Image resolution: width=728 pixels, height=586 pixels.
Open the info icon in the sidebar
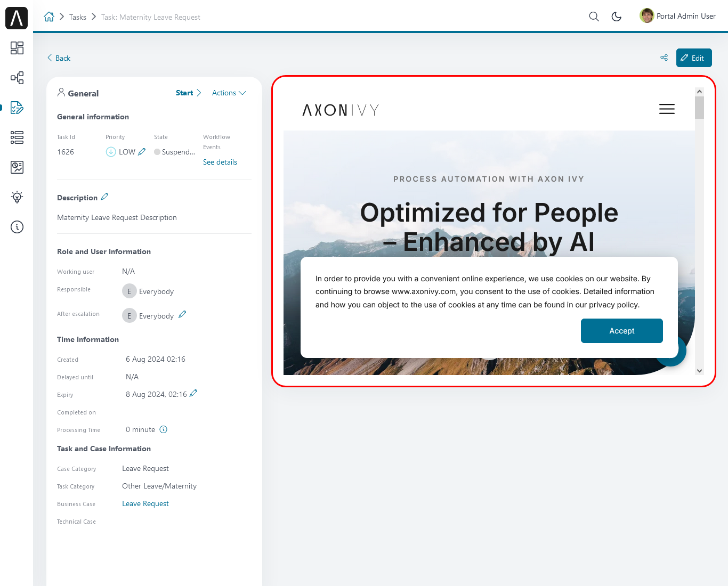tap(17, 227)
